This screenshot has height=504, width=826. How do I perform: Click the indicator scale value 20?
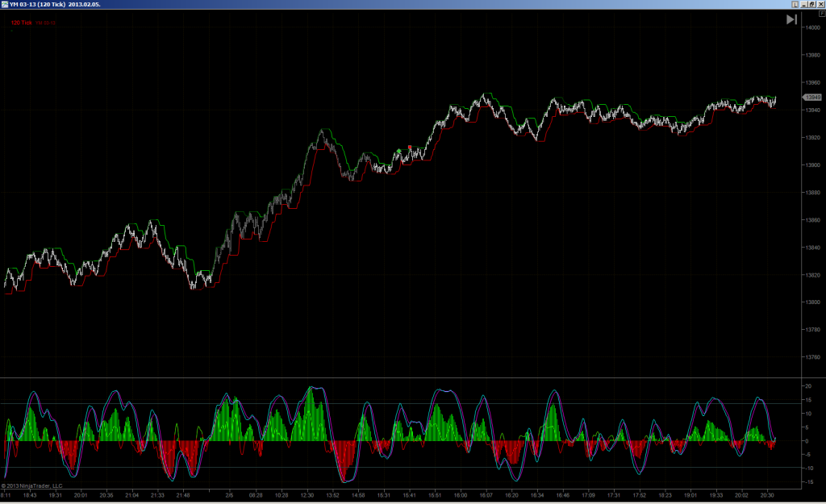(808, 386)
